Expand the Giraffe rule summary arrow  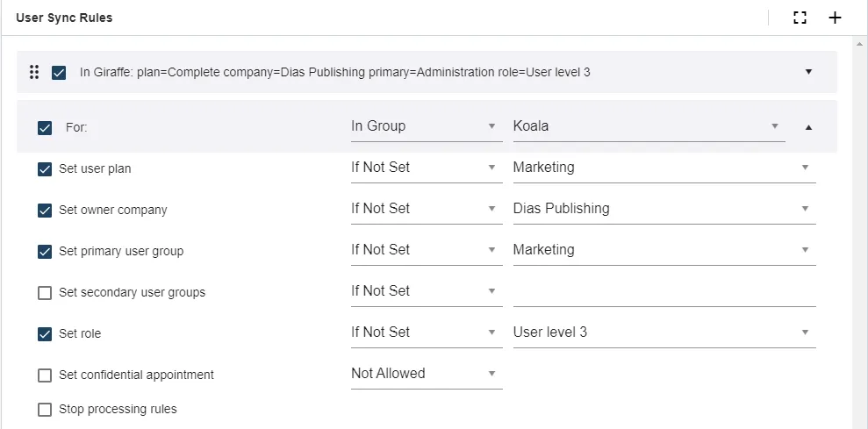[808, 72]
